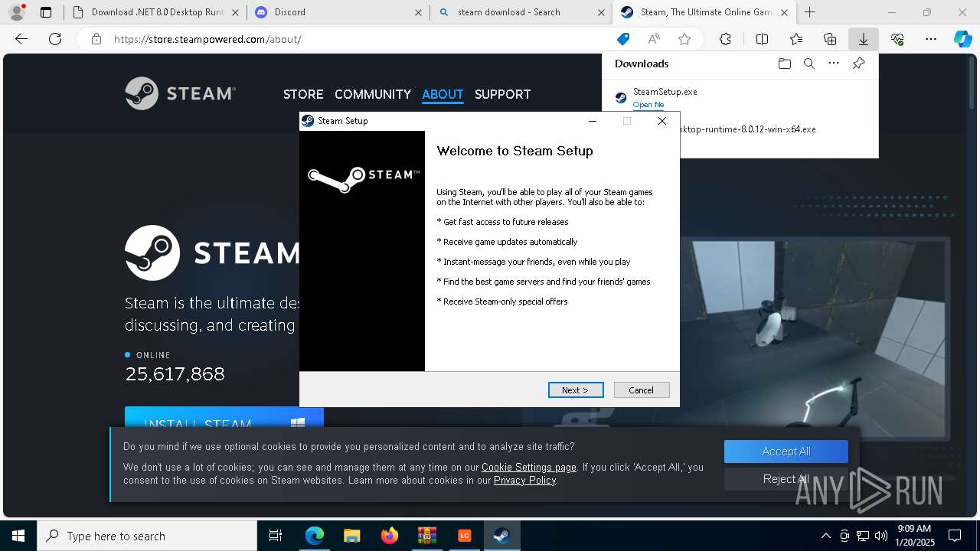The width and height of the screenshot is (980, 551).
Task: Click Next in Steam Setup
Action: click(x=576, y=390)
